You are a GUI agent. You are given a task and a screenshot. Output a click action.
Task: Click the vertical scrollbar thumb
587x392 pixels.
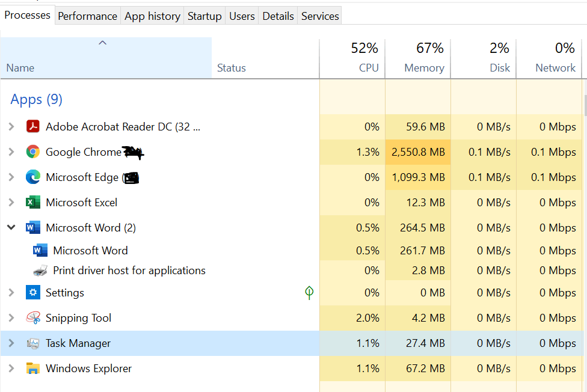click(585, 106)
